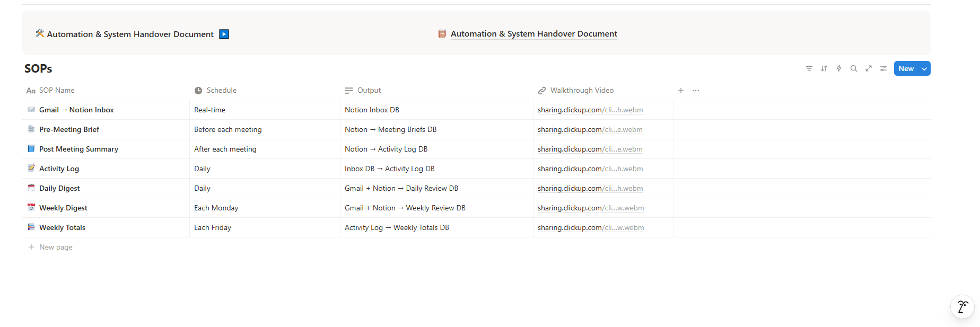Expand the New button dropdown arrow

(x=924, y=68)
